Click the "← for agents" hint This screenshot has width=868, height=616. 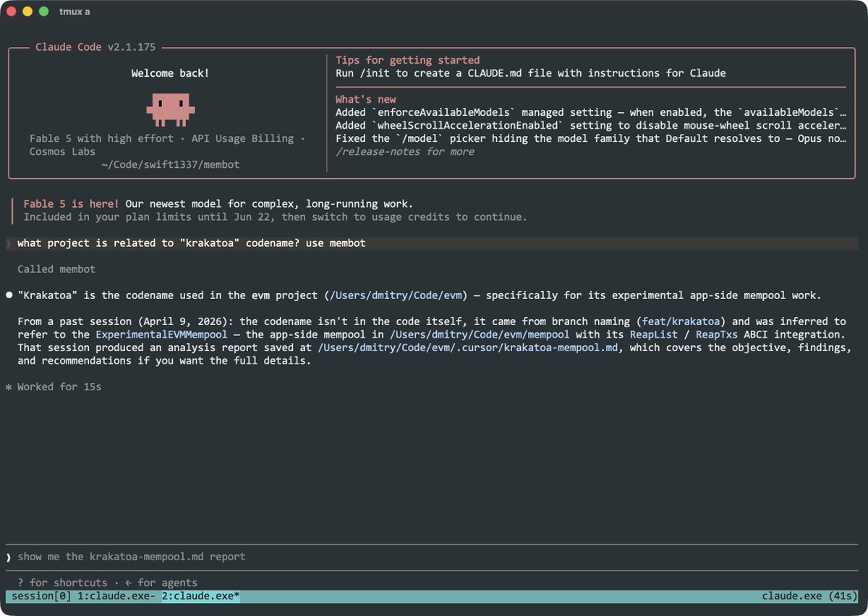pos(161,583)
